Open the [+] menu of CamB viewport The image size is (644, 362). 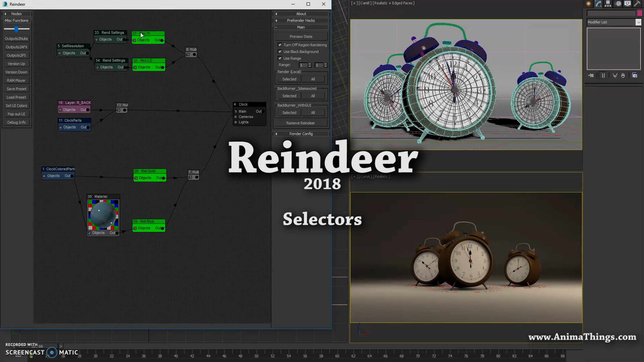pos(354,3)
